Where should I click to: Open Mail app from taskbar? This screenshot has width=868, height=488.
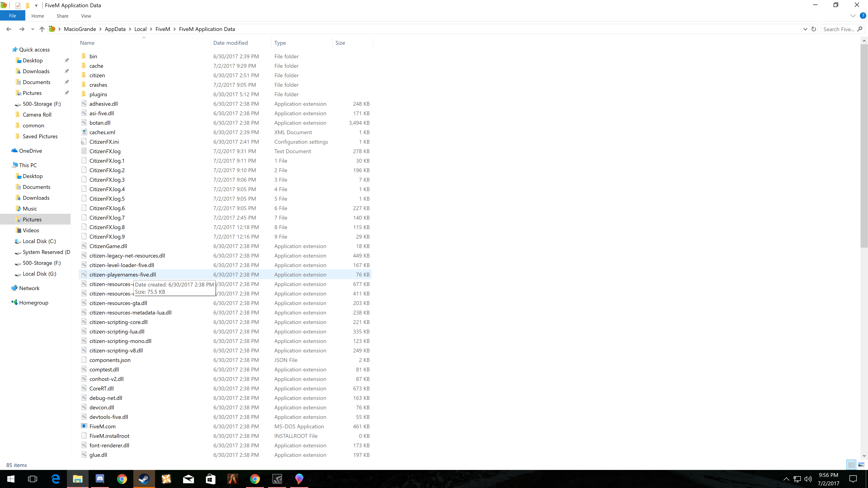point(188,479)
